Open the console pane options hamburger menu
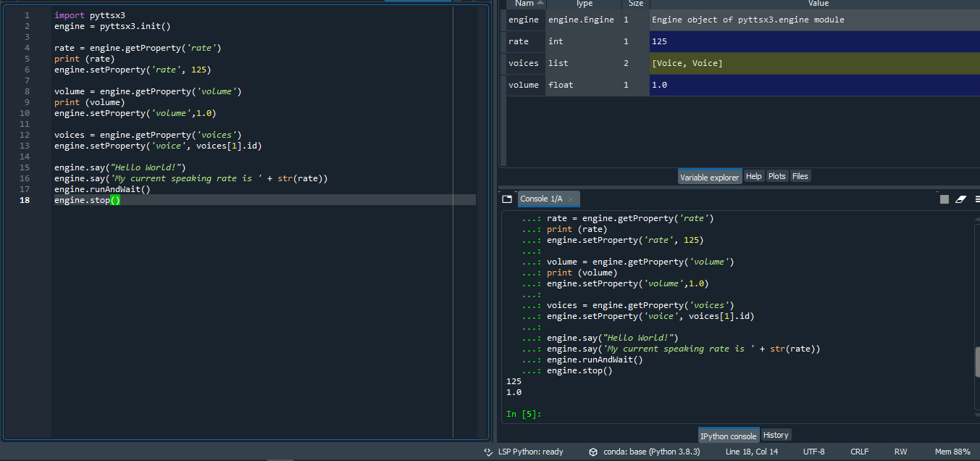Viewport: 980px width, 461px height. point(977,199)
